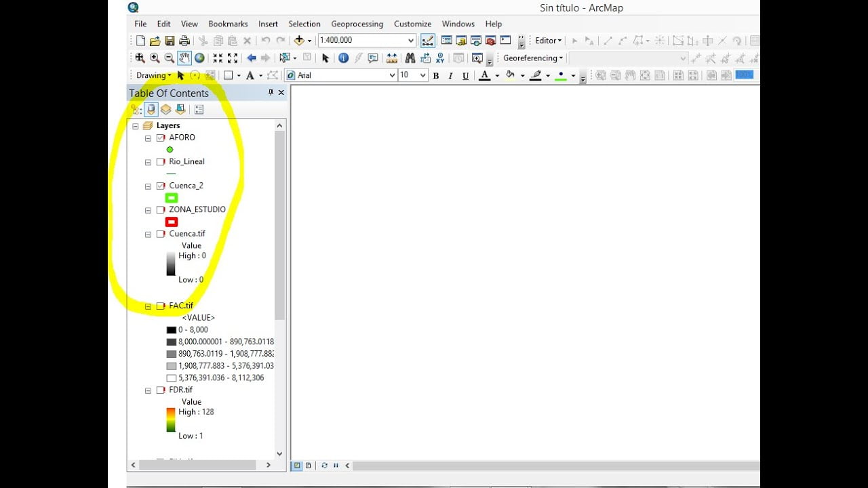This screenshot has width=868, height=488.
Task: Open Table Of Contents Options icon
Action: [x=199, y=109]
